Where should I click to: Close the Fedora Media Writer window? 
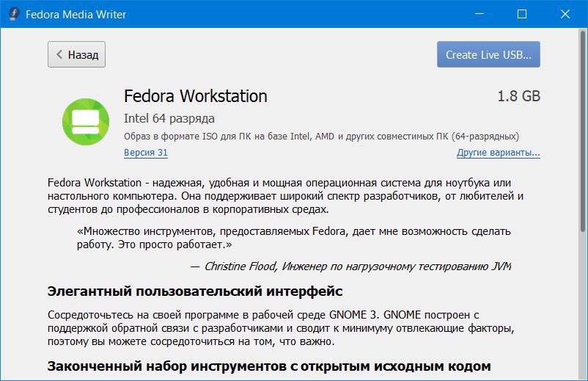tap(565, 14)
